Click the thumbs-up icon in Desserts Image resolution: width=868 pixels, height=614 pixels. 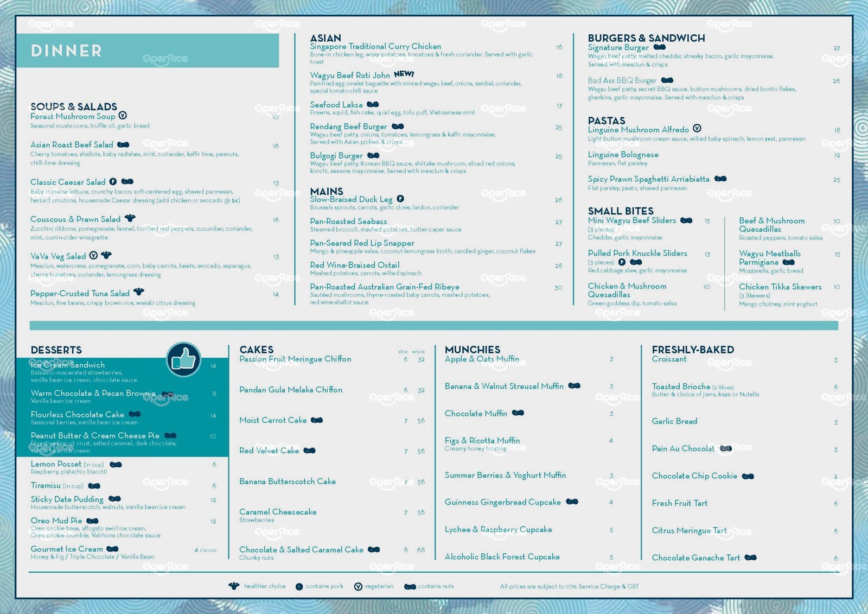click(x=183, y=359)
